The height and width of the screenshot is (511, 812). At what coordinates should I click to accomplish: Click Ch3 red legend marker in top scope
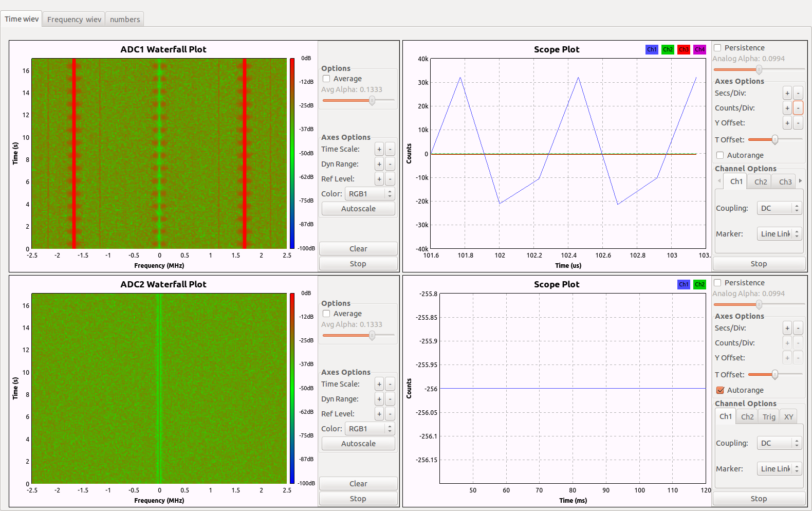tap(683, 50)
